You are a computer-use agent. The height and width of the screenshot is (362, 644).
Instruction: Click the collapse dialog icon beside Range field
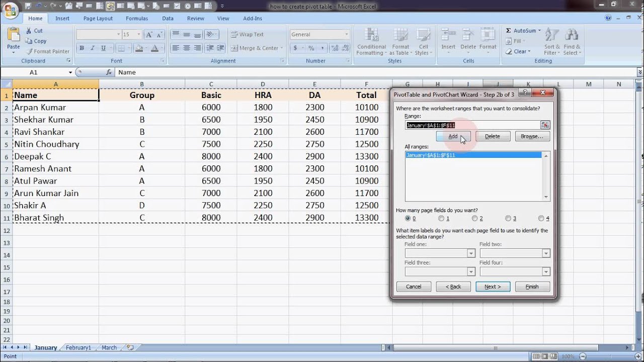(x=545, y=125)
